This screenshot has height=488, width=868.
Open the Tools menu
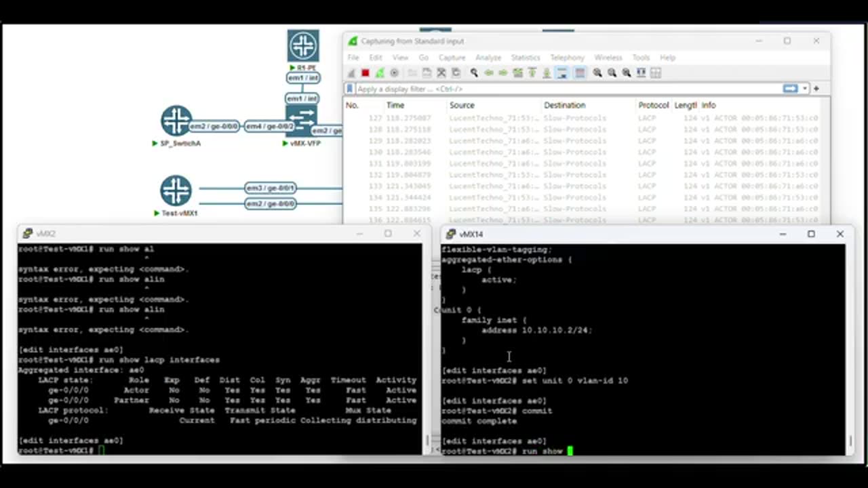pyautogui.click(x=641, y=58)
